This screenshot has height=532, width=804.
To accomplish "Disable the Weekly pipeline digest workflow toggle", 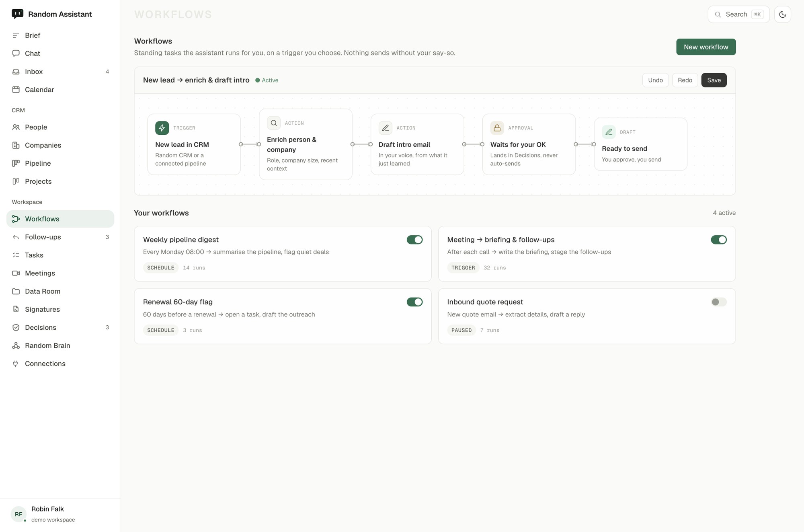I will point(414,240).
